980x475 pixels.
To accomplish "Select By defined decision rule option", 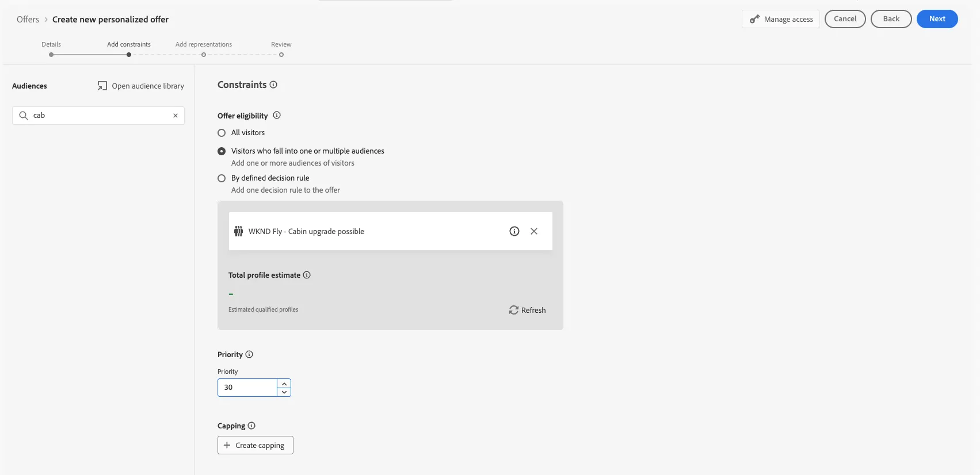I will (222, 178).
